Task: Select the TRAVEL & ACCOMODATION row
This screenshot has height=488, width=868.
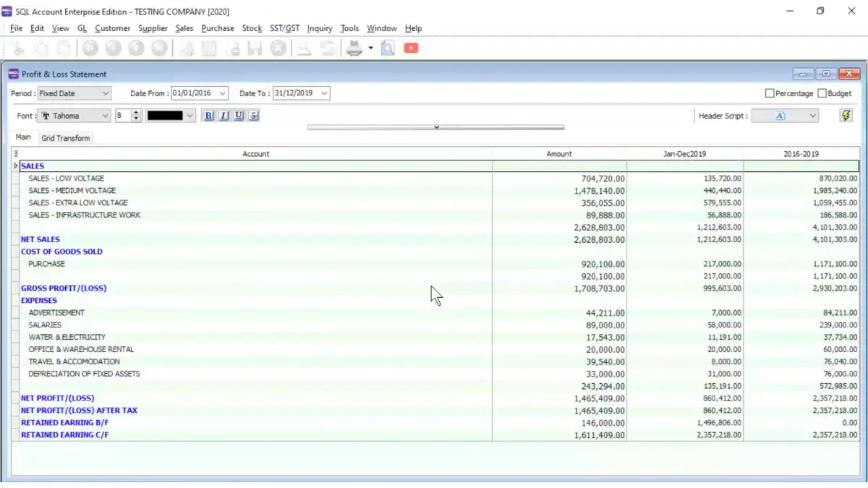Action: click(x=435, y=361)
